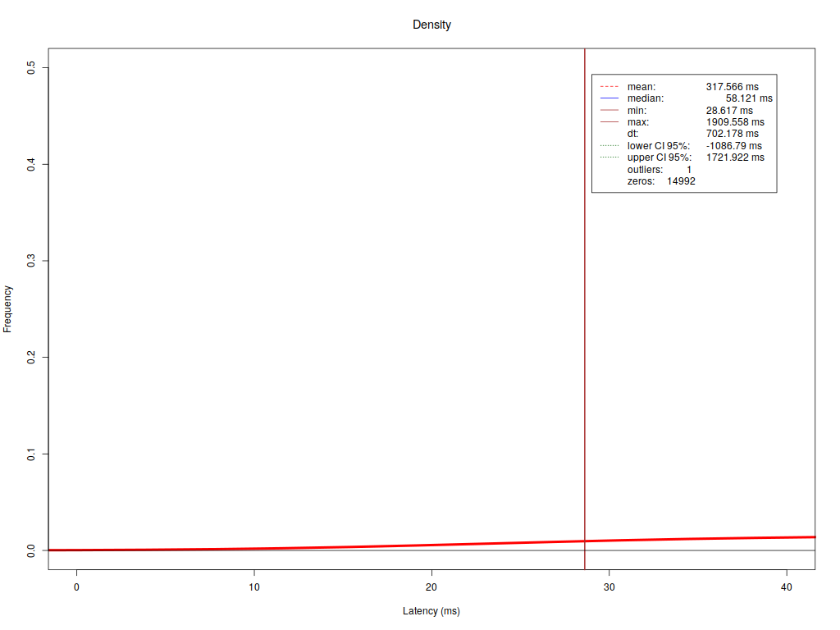Click y-axis tick label "0.3"
Viewport: 840px width, 630px height.
pos(31,261)
